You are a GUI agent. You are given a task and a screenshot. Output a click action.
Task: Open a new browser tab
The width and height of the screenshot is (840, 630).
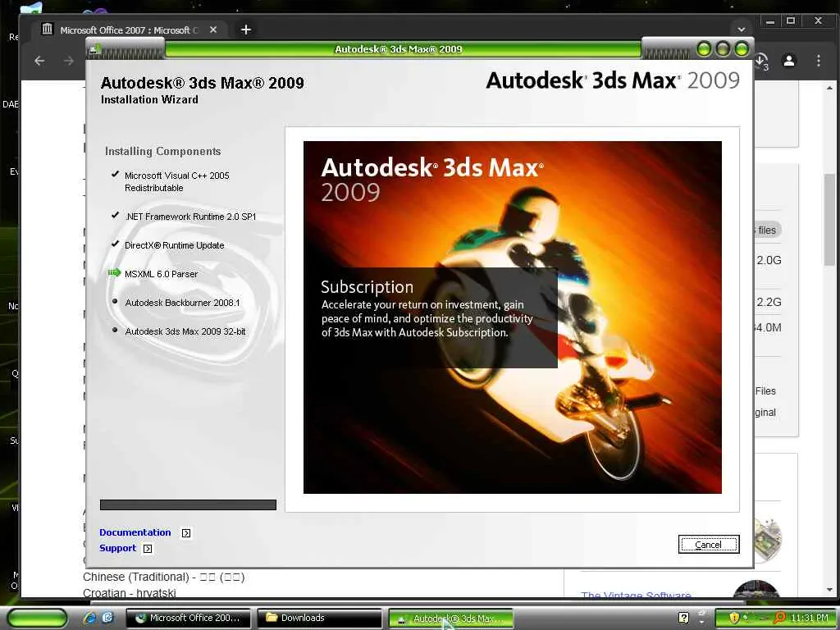pos(246,30)
